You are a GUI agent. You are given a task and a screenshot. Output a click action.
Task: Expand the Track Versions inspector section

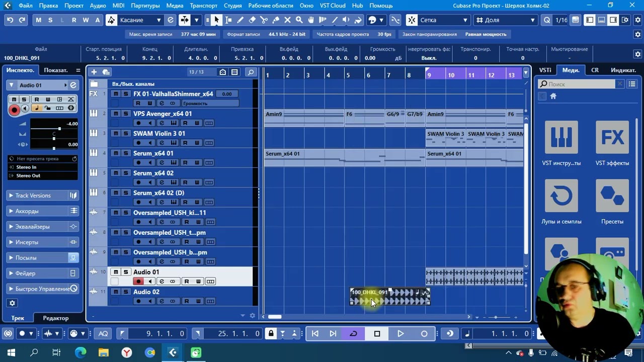pyautogui.click(x=42, y=196)
